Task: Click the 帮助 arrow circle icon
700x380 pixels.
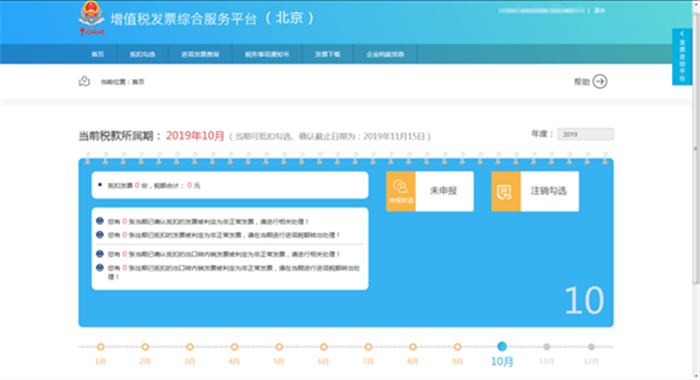Action: click(x=600, y=81)
